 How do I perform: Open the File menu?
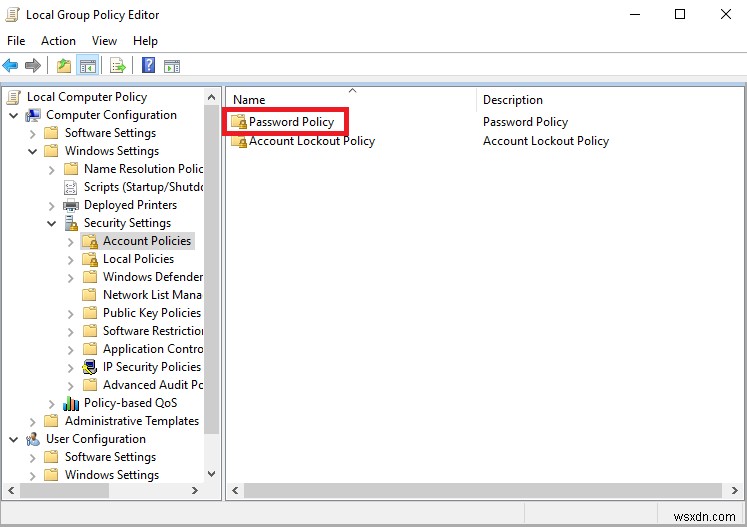coord(16,41)
